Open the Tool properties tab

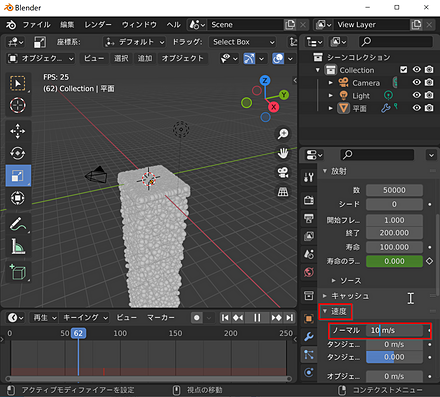coord(309,177)
